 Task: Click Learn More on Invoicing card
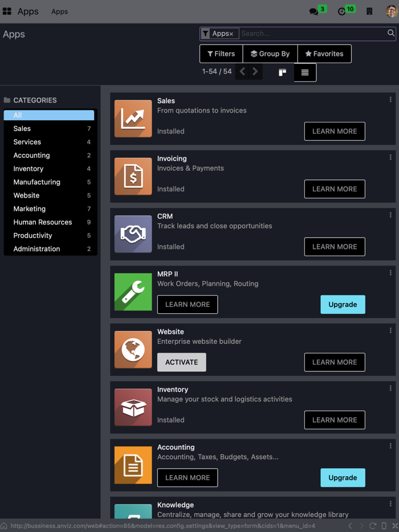[335, 189]
